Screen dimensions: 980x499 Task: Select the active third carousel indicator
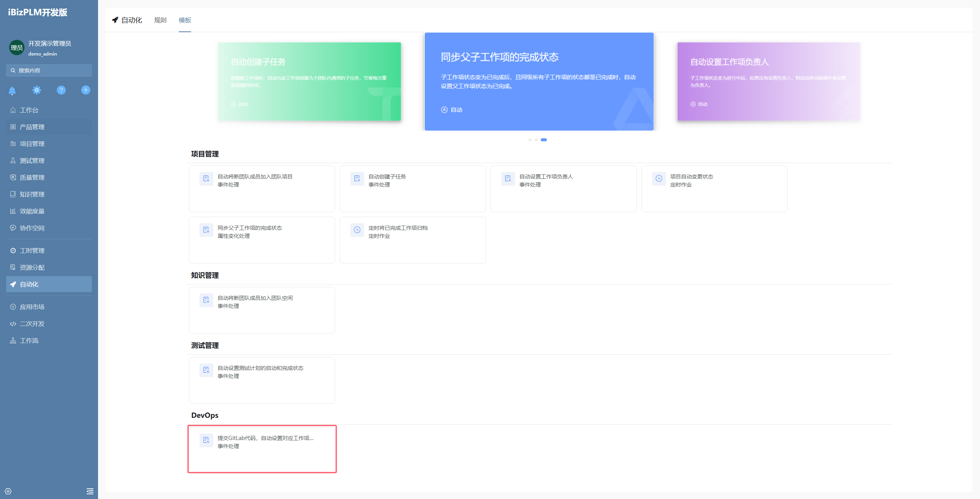(x=544, y=140)
